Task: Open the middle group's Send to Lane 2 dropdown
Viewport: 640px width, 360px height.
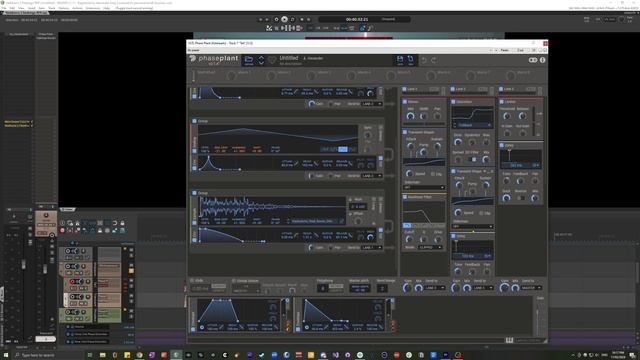Action: pyautogui.click(x=372, y=176)
